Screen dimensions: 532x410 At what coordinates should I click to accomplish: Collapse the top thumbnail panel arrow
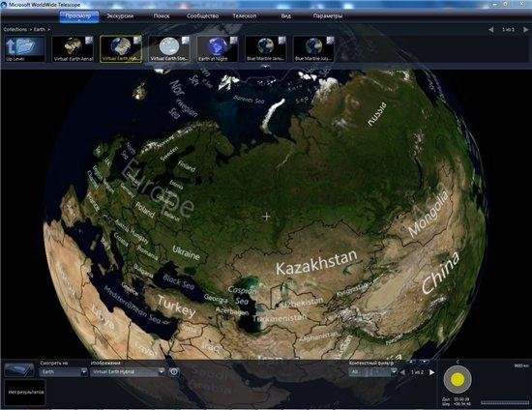266,67
